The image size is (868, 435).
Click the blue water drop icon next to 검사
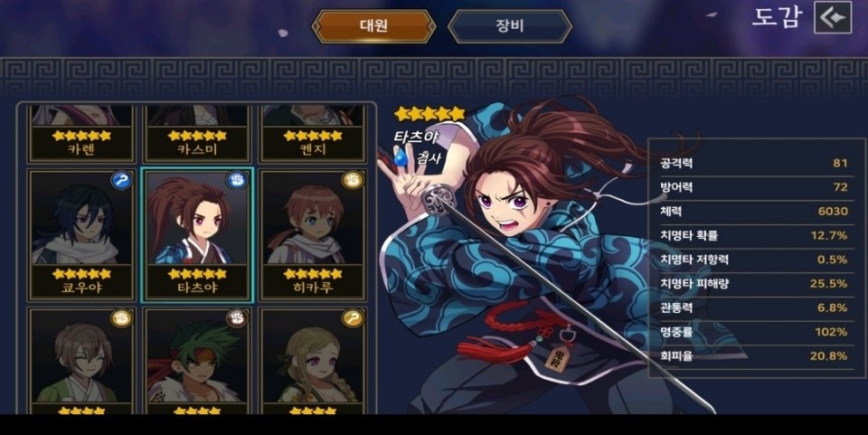click(x=401, y=158)
